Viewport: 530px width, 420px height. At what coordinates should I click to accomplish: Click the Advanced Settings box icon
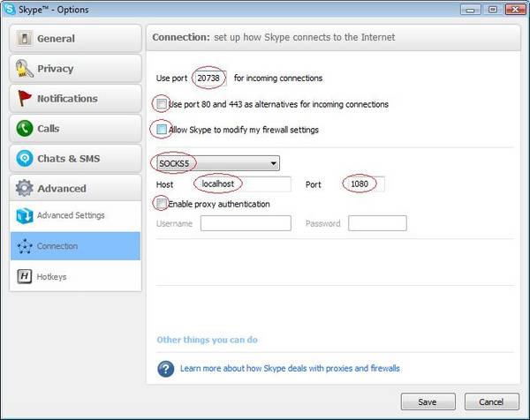pos(25,215)
